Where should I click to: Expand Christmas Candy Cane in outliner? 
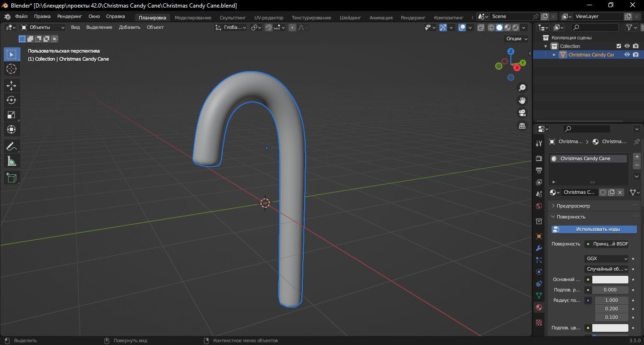(x=554, y=54)
